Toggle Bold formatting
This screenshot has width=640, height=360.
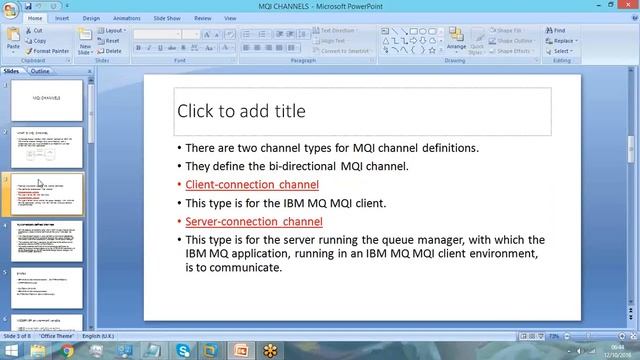click(x=138, y=48)
